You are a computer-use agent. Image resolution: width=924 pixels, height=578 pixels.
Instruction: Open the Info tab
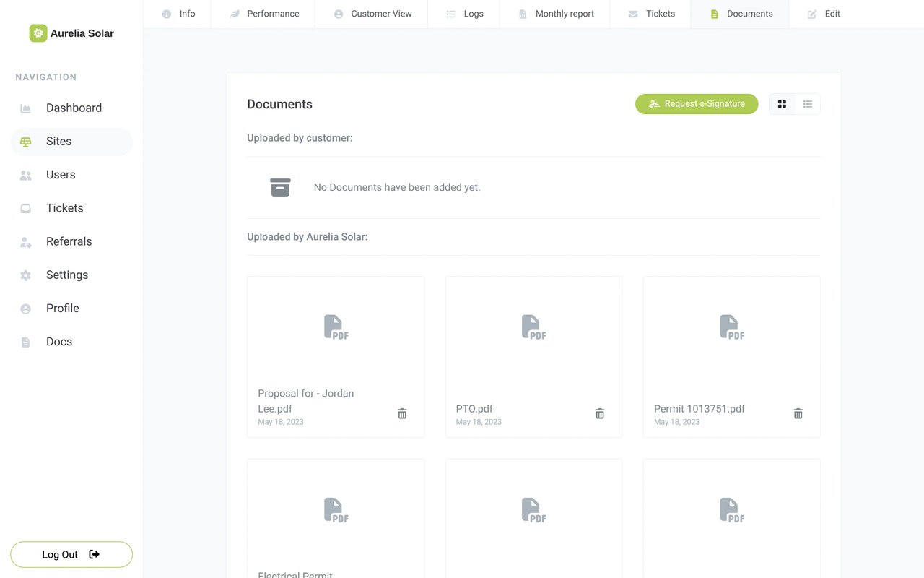point(178,14)
